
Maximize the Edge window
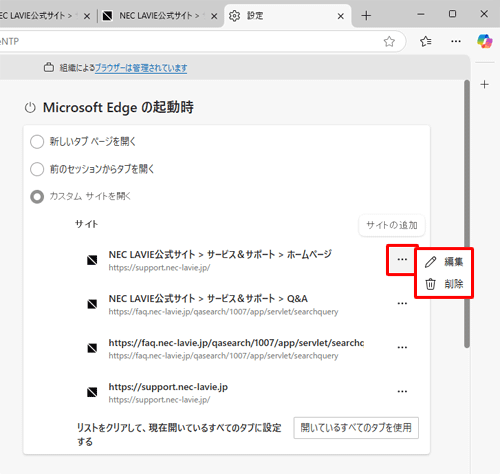452,14
